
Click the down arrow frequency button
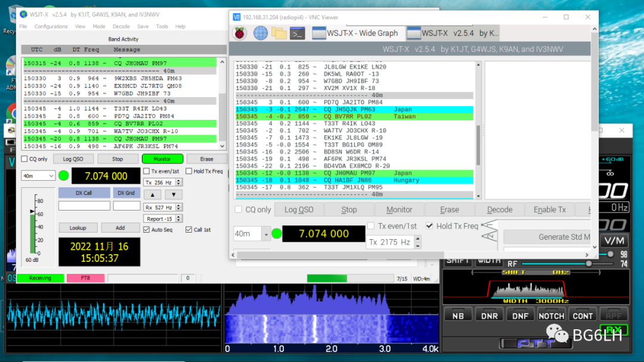(x=174, y=194)
